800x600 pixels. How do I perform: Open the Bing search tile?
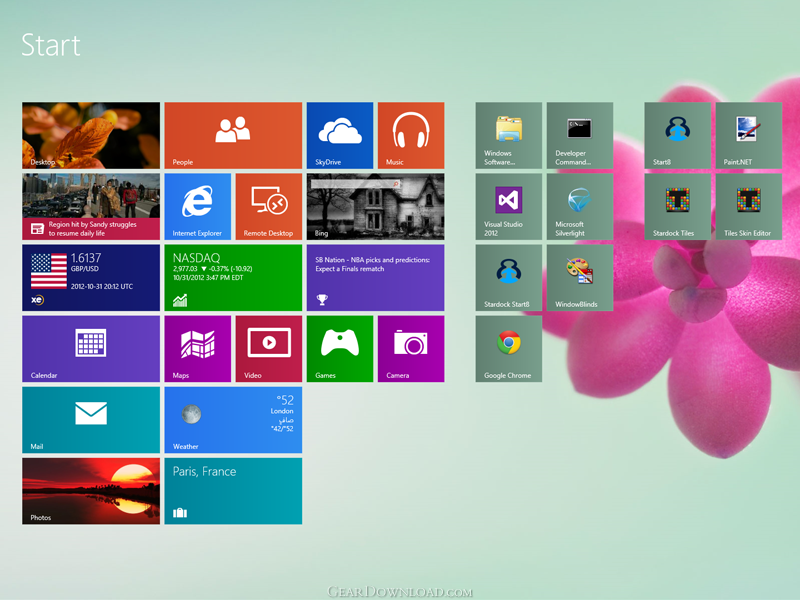tap(376, 207)
